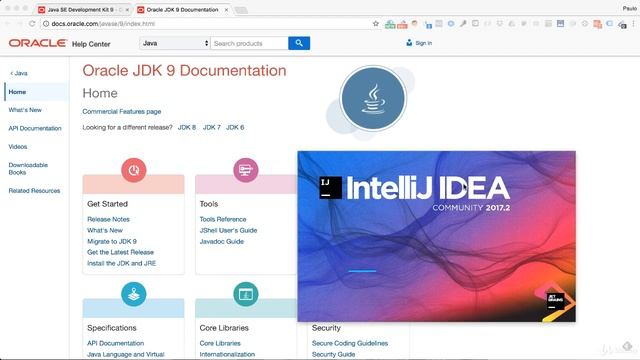
Task: Open What's New in the sidebar
Action: tap(25, 110)
